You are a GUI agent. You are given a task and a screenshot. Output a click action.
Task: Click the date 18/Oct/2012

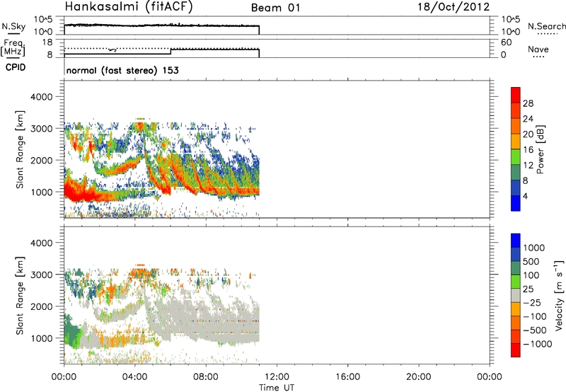point(454,7)
